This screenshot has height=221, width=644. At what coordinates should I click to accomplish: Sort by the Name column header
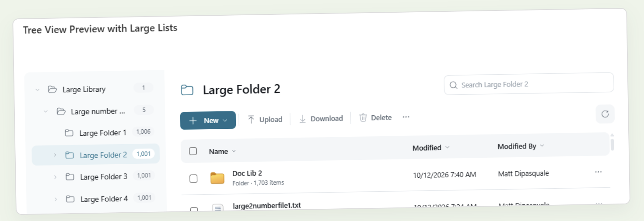[222, 151]
